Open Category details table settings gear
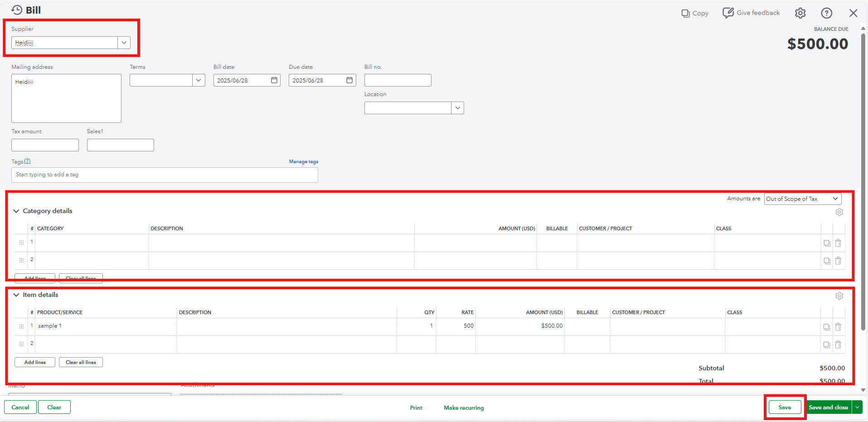Screen dimensions: 868x422 click(x=839, y=212)
